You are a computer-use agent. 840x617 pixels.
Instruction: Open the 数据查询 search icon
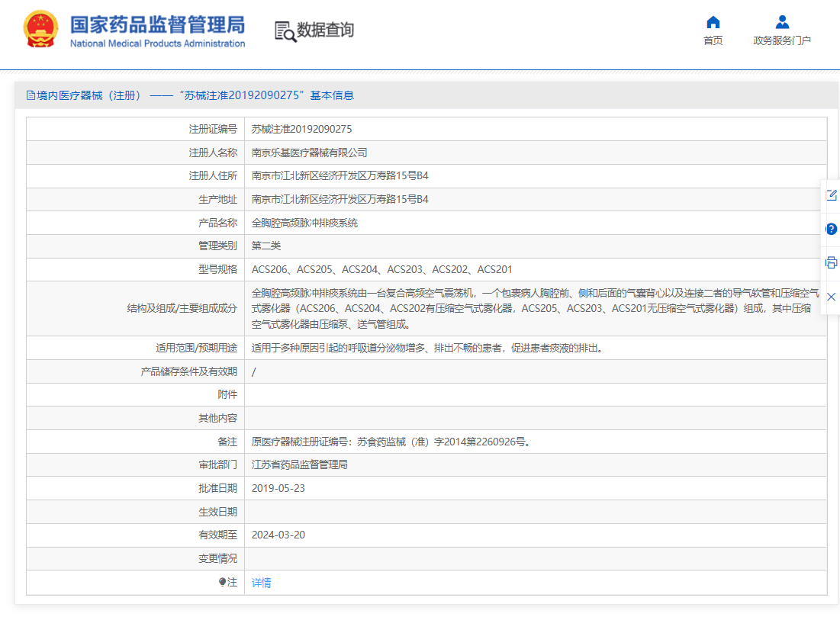[x=285, y=31]
